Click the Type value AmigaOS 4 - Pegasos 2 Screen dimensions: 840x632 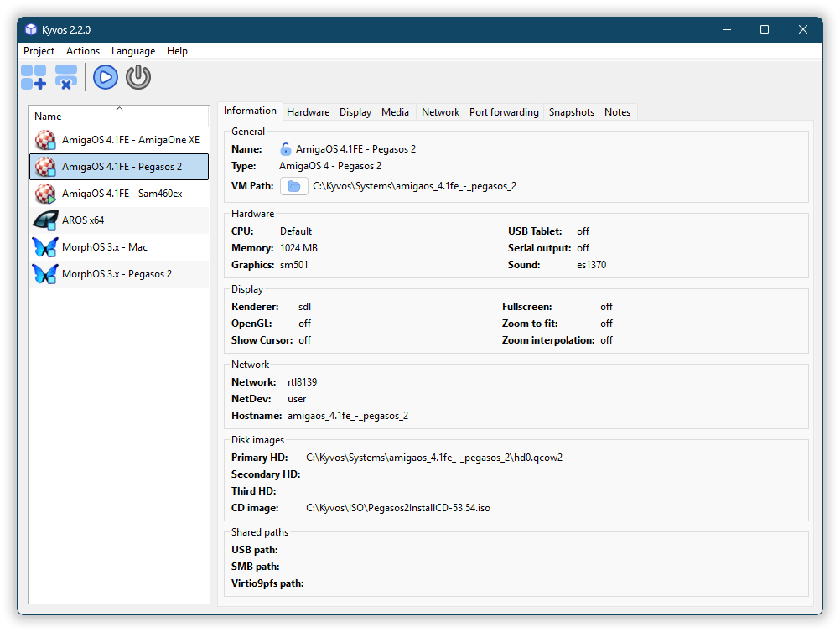point(330,166)
